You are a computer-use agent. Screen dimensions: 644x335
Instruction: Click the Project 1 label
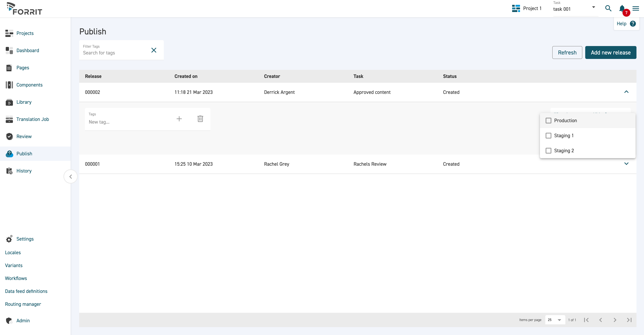point(532,8)
